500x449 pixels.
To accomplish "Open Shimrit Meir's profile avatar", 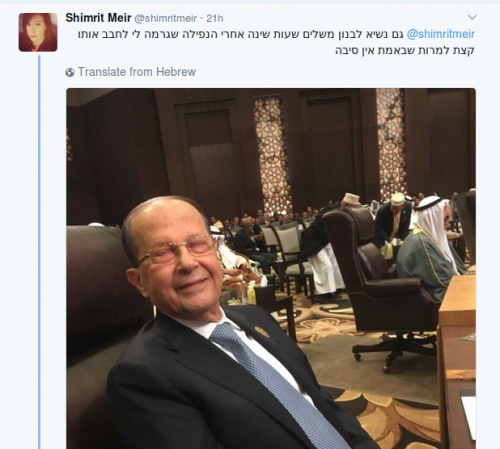I will (38, 32).
